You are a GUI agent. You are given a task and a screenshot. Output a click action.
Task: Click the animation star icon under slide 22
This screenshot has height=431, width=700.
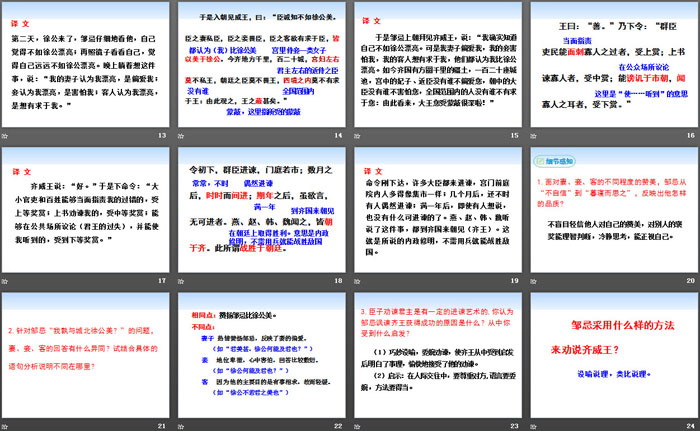pos(181,427)
